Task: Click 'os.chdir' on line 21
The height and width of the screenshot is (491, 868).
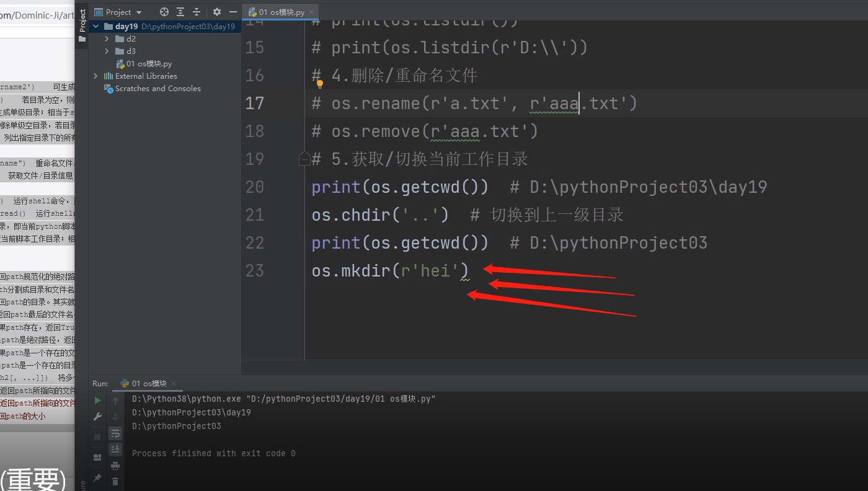Action: coord(352,215)
